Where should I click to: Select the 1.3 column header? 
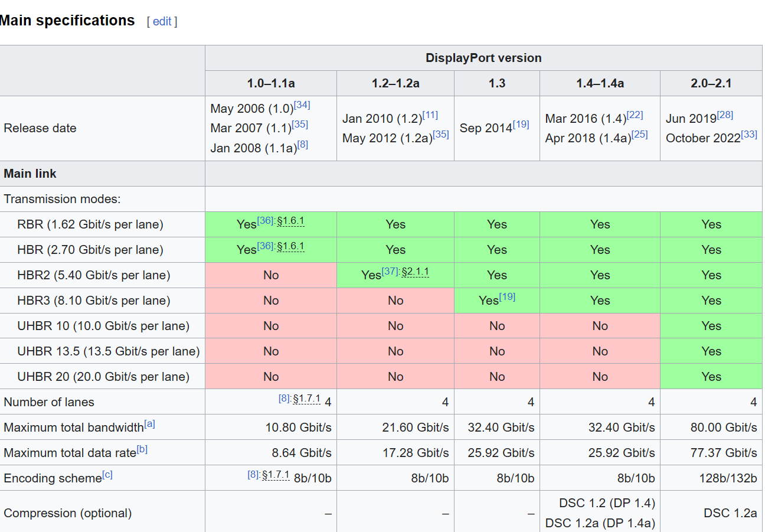[x=497, y=83]
